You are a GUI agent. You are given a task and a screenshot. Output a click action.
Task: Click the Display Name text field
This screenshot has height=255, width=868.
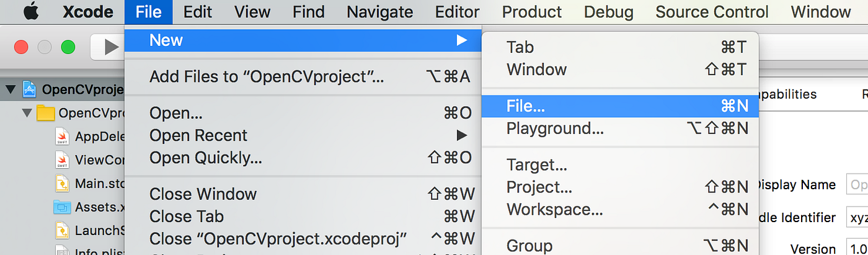[857, 185]
